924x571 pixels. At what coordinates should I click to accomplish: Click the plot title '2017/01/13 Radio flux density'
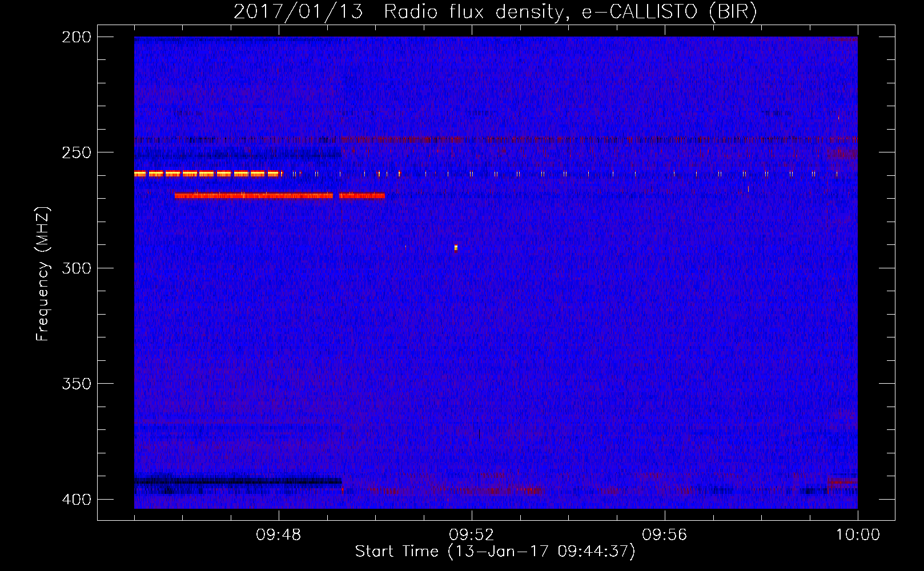(x=495, y=12)
